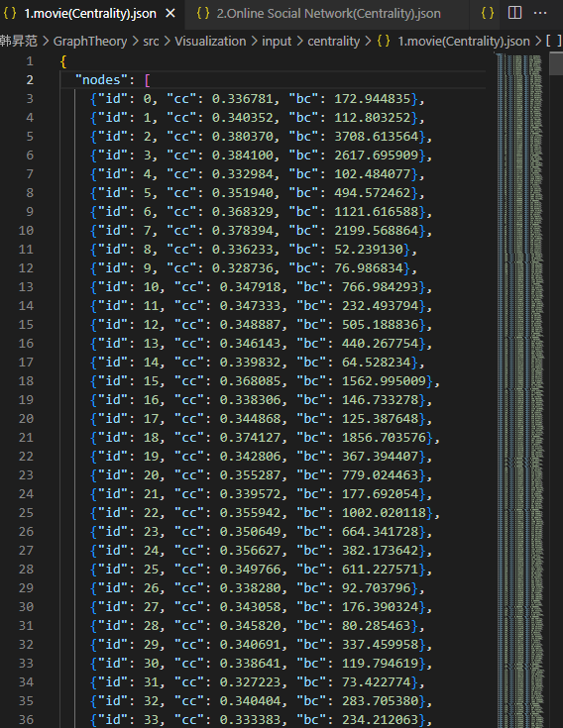Click JSON icon in breadcrumb file entry

384,41
